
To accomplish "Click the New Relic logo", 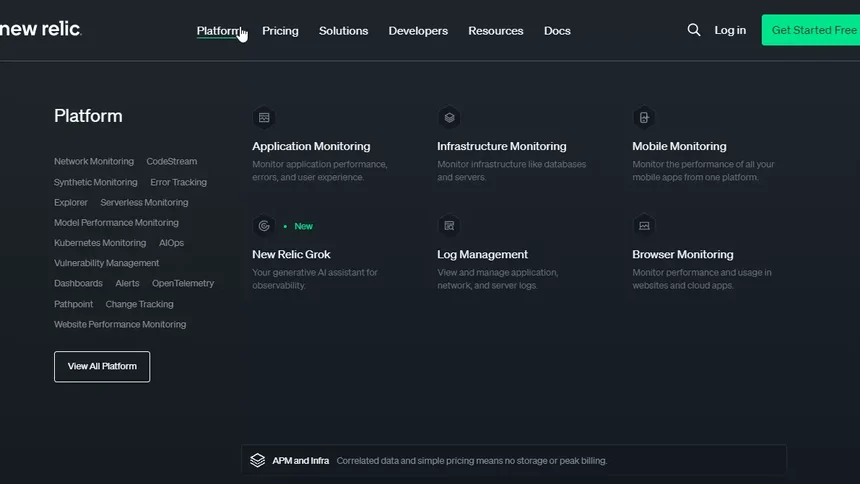I will click(x=41, y=29).
